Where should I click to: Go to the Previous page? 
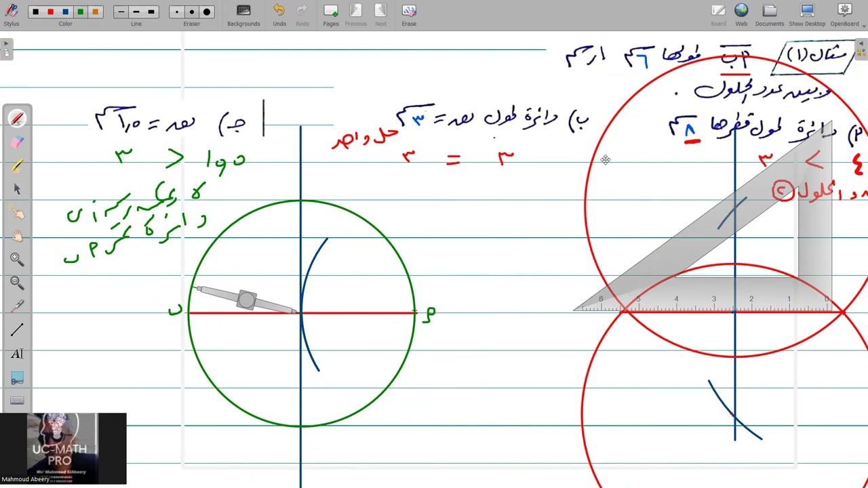[355, 15]
